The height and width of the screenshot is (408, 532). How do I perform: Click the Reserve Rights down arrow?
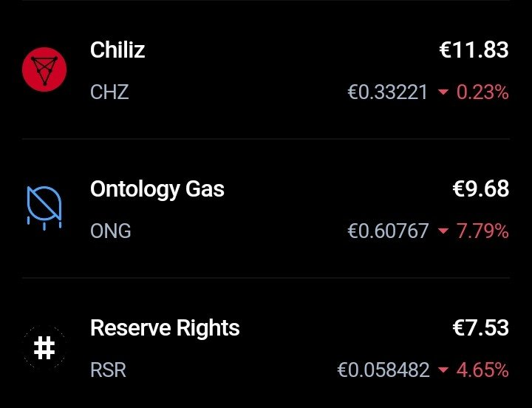(443, 370)
